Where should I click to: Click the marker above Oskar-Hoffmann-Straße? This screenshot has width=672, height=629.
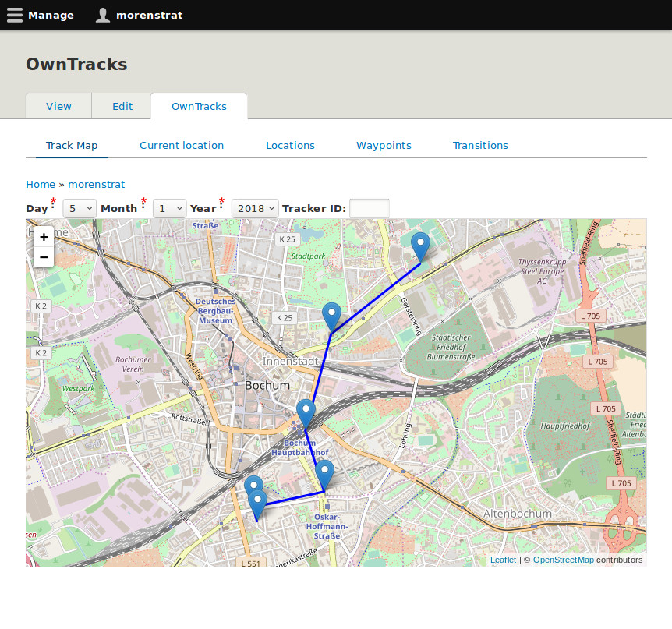(x=324, y=475)
